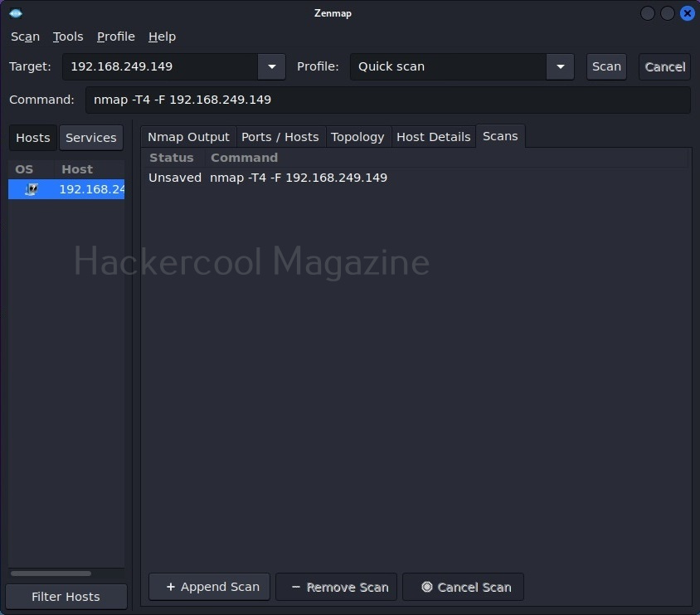The height and width of the screenshot is (615, 700).
Task: Switch to the Services side tab
Action: [x=91, y=138]
